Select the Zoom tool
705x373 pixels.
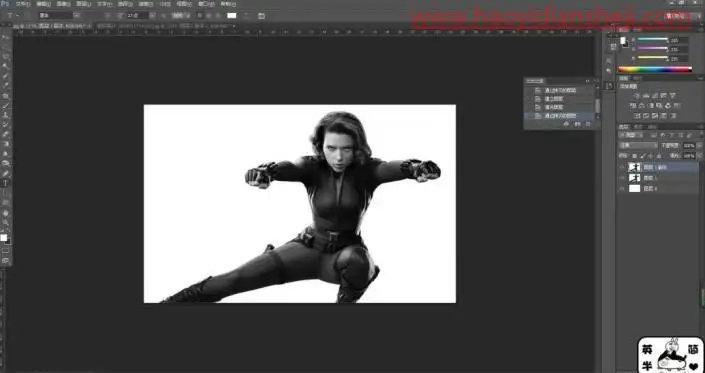[x=6, y=222]
